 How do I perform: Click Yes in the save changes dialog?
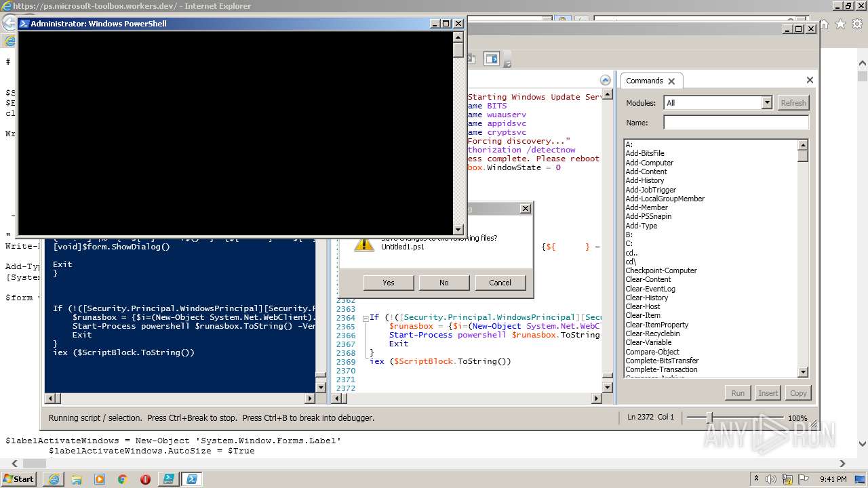coord(389,283)
